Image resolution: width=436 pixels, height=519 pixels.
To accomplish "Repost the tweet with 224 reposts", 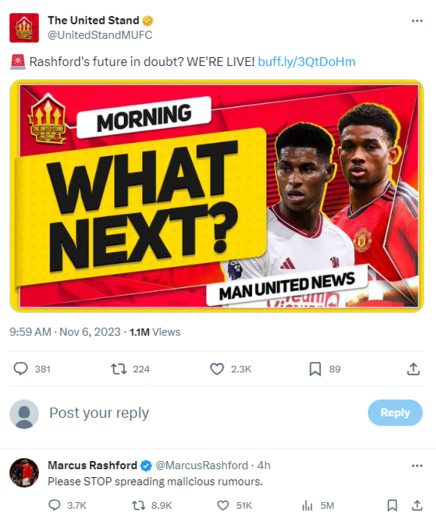I will click(119, 369).
